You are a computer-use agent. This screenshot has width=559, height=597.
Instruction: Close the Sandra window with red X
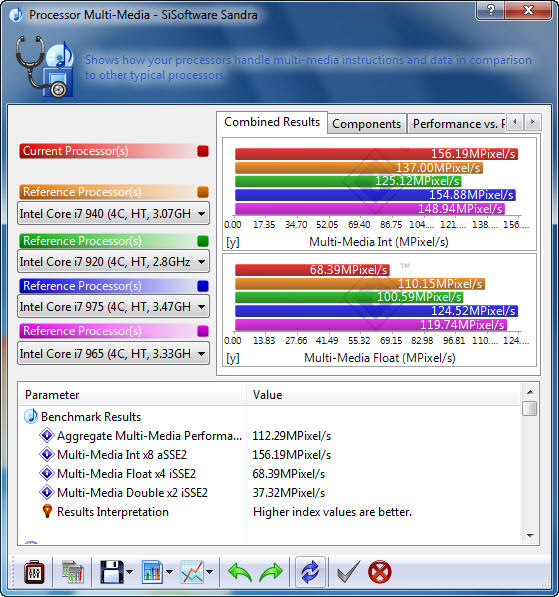pos(528,10)
